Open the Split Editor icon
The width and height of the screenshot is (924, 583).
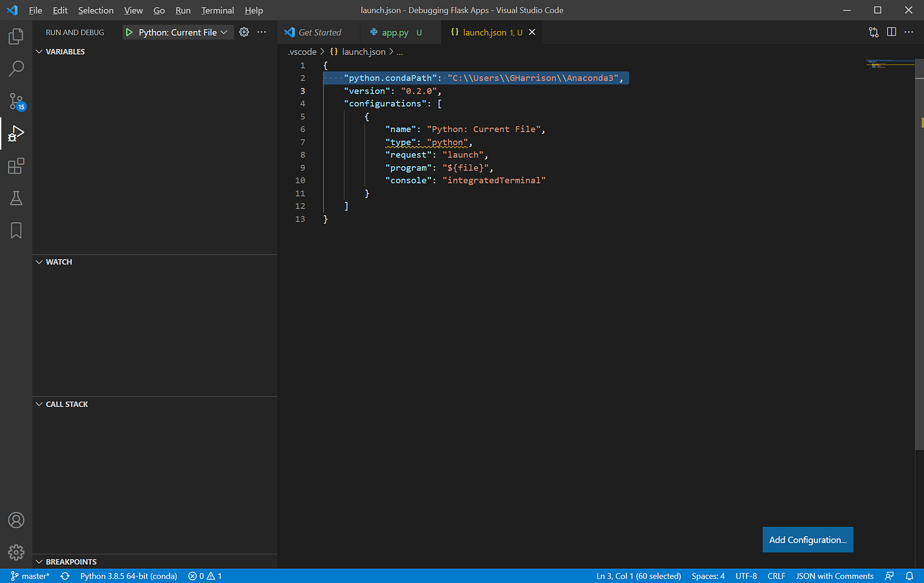(x=892, y=32)
